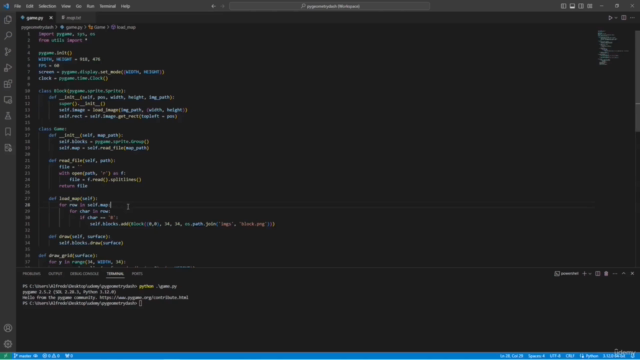Screen dimensions: 640x360
Task: Toggle the bottom panel visibility
Action: [x=572, y=6]
